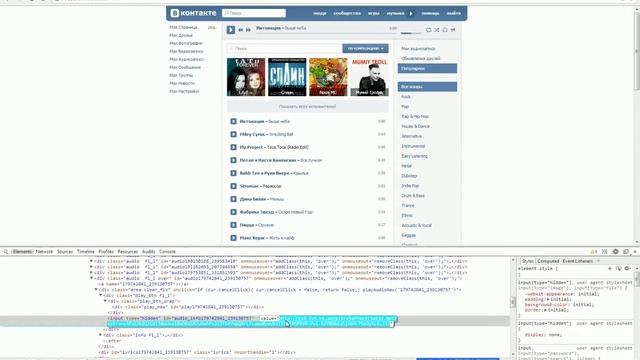Screen dimensions: 640x360
Task: Select the Mumiy Troll artist thumbnail
Action: [x=369, y=77]
